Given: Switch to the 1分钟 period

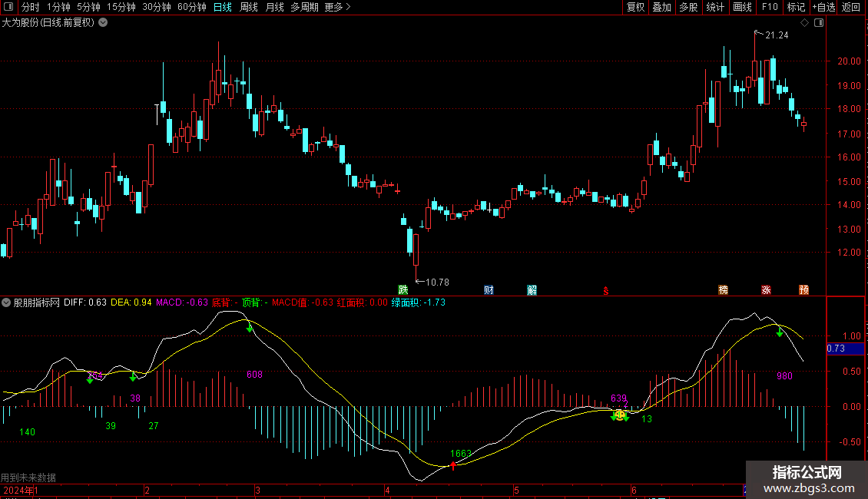Looking at the screenshot, I should coord(58,7).
